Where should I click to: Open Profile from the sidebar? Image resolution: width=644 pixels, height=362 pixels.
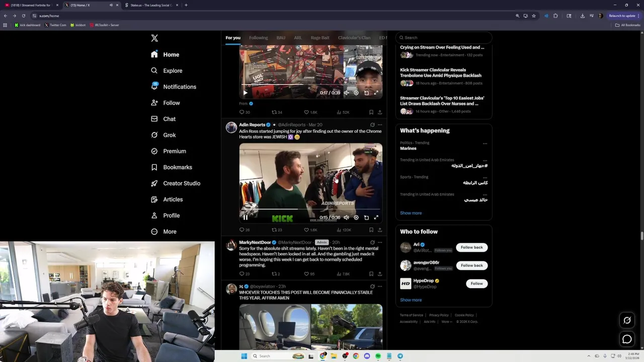pyautogui.click(x=165, y=215)
